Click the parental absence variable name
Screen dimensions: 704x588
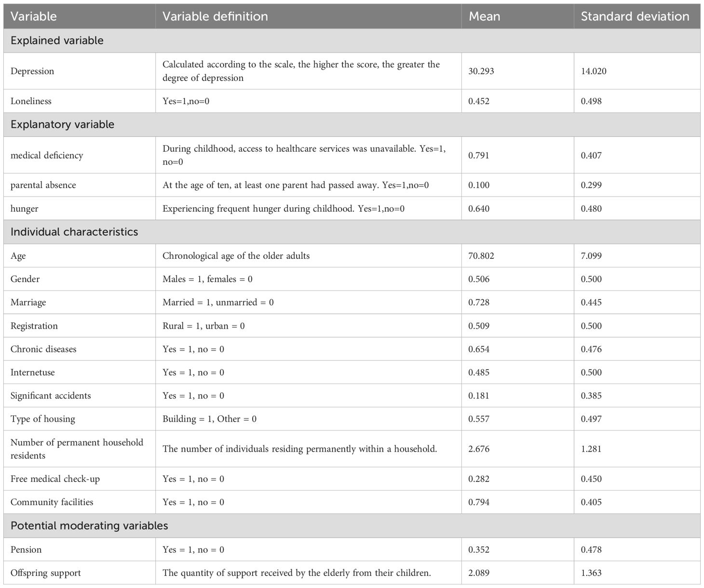coord(43,185)
